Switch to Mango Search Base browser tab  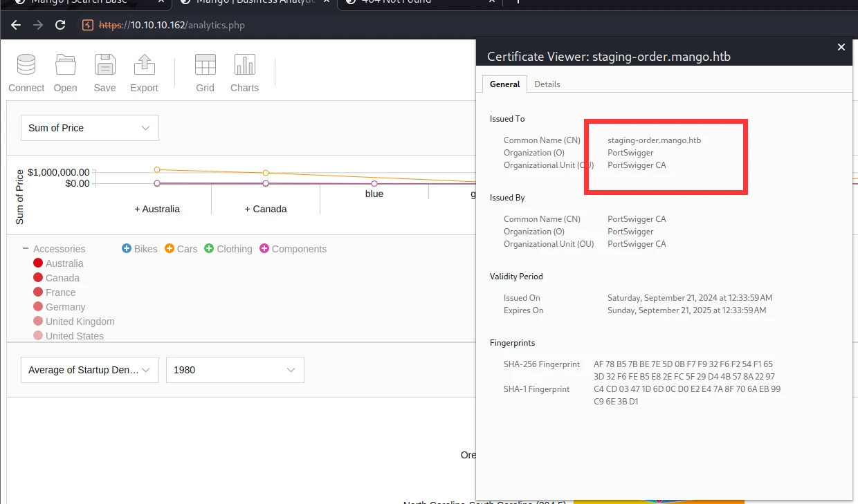pos(86,2)
